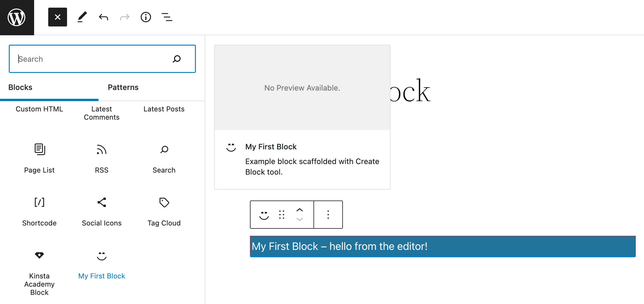
Task: Move the block down with the chevron
Action: coord(300,219)
